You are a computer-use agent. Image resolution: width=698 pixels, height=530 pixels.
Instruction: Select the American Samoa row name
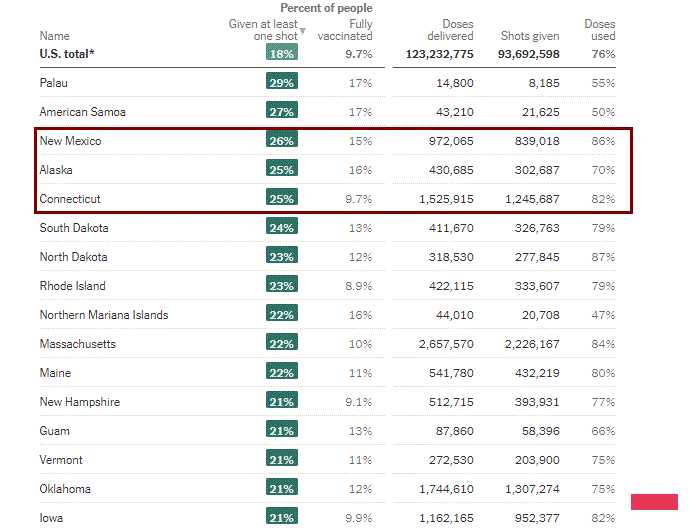click(x=82, y=112)
